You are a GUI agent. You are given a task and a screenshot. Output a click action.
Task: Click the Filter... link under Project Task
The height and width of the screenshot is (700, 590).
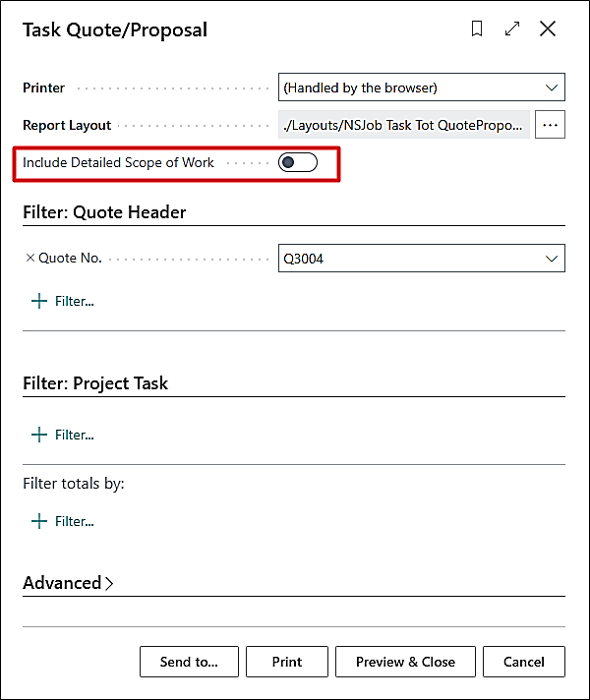[75, 435]
